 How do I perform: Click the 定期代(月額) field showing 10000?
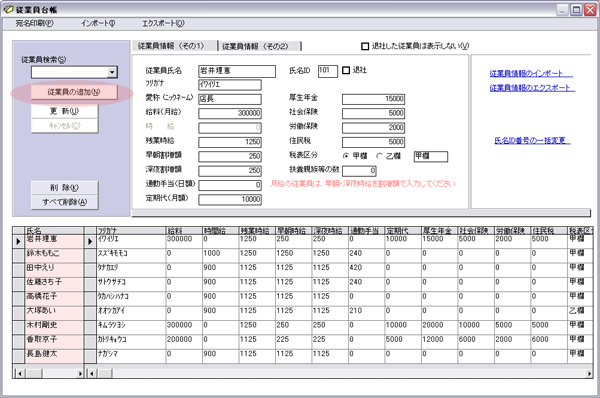230,199
